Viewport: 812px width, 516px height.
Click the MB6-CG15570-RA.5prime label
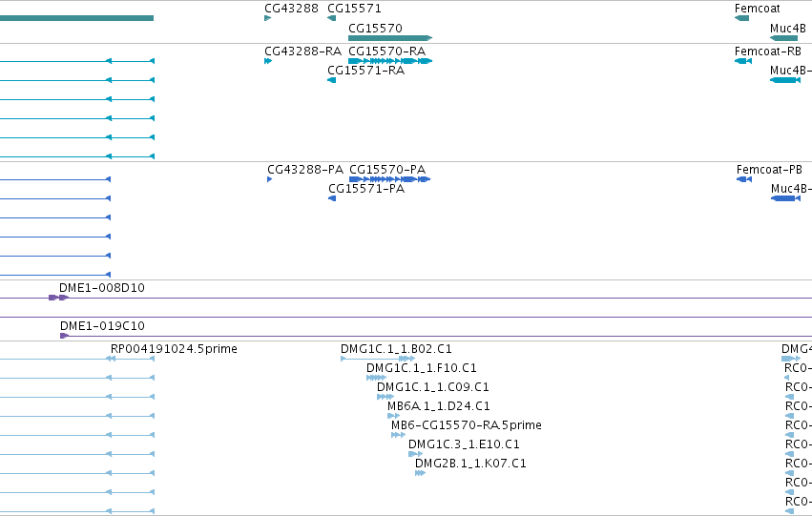467,425
